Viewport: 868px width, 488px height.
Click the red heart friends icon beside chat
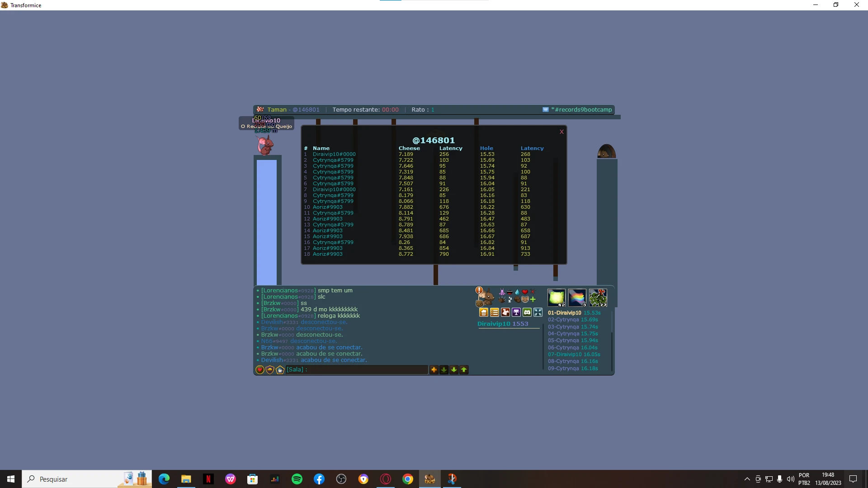260,370
